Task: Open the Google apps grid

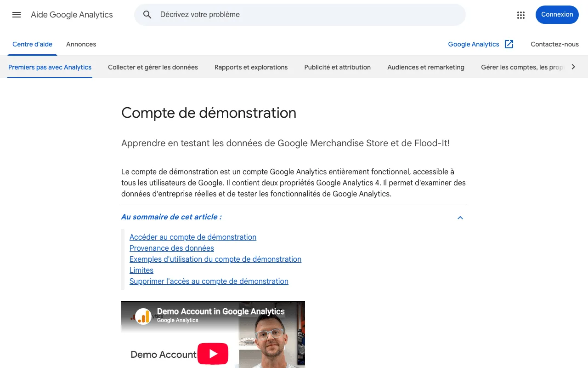Action: point(520,15)
